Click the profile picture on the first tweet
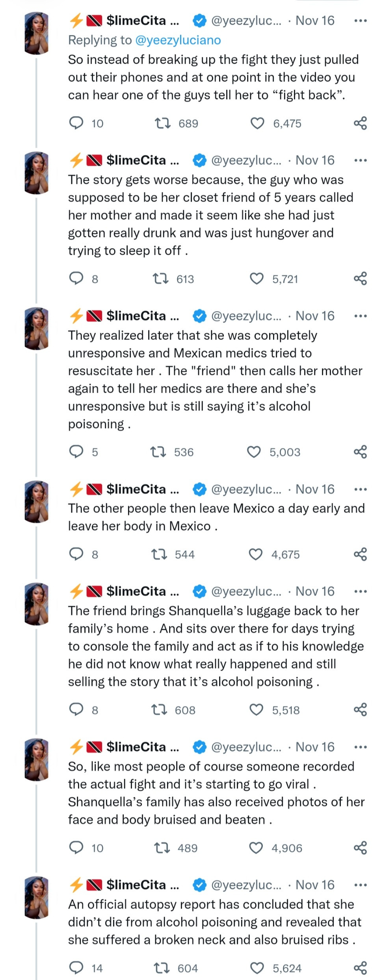 click(x=37, y=33)
